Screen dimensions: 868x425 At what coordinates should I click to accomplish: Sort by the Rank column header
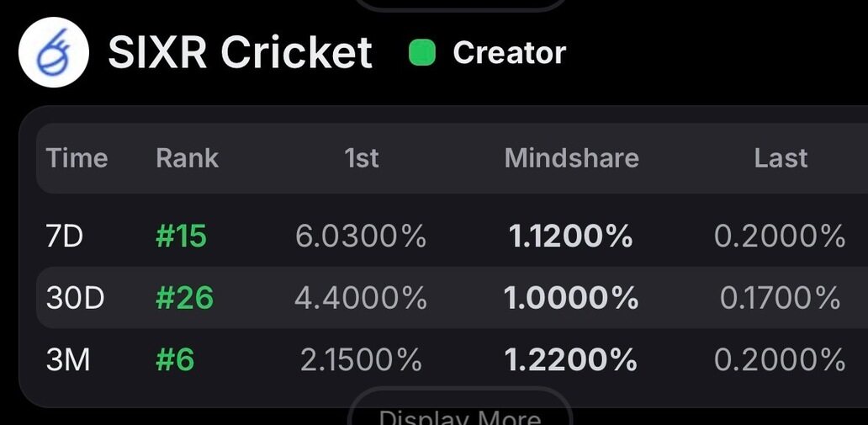[x=187, y=158]
